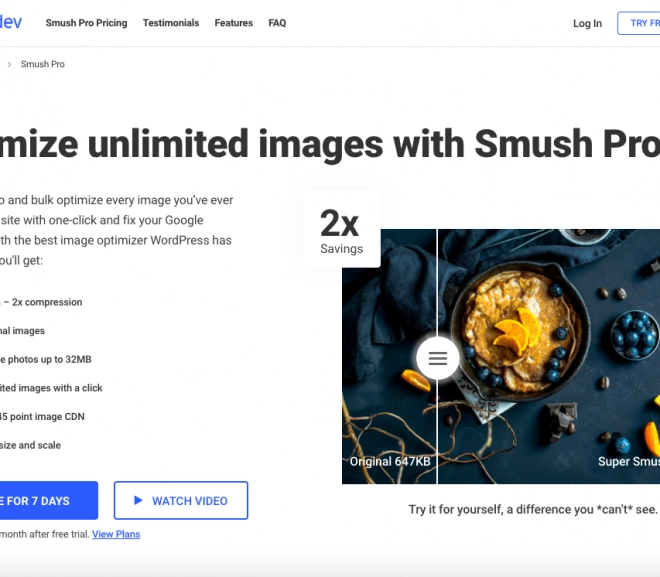Viewport: 660px width, 577px height.
Task: Click the 45 point image CDN list item
Action: point(42,417)
